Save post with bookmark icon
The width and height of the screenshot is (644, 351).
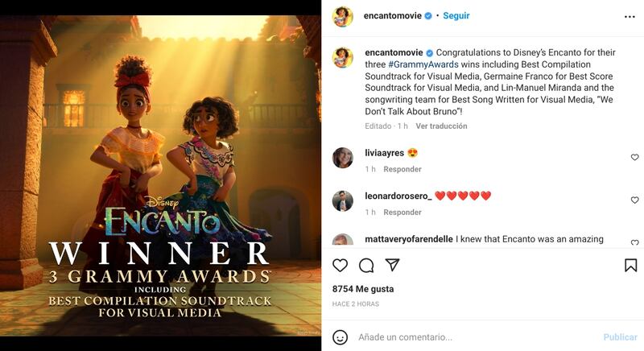[x=630, y=265]
